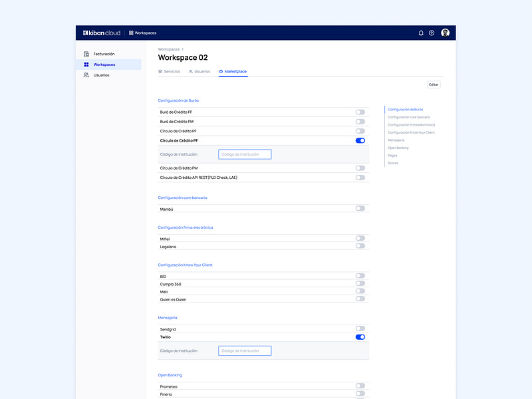This screenshot has height=399, width=532.
Task: Disable the Twilio toggle
Action: pos(360,337)
